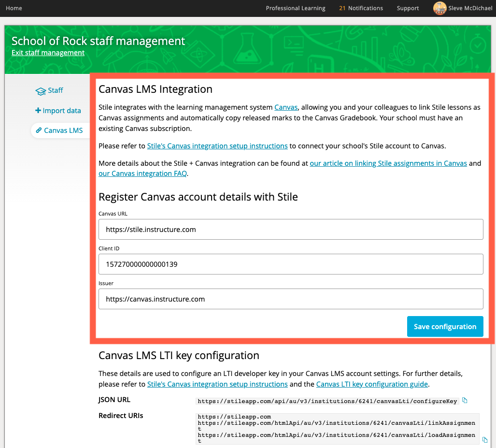Click the Redirect URIs label
The width and height of the screenshot is (496, 448).
tap(121, 416)
